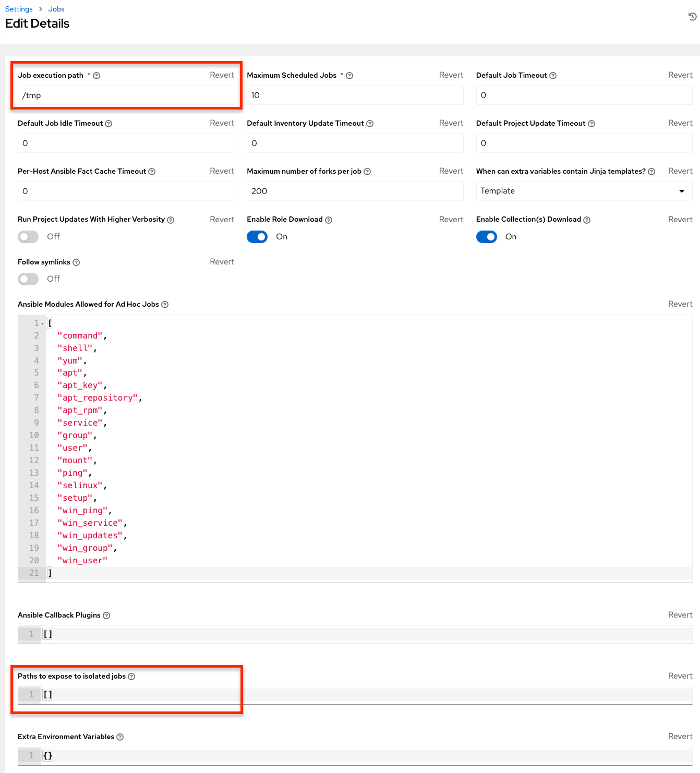The image size is (700, 773).
Task: Revert Follow symlinks
Action: coord(222,262)
